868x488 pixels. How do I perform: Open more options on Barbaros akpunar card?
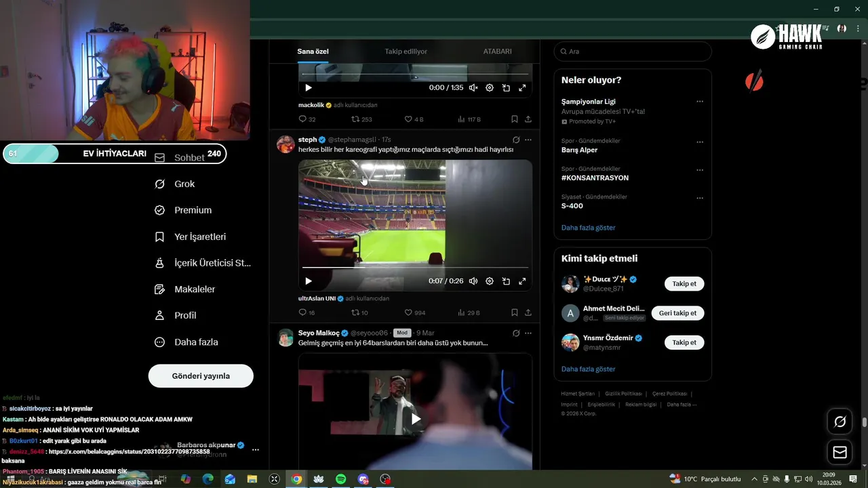(256, 449)
